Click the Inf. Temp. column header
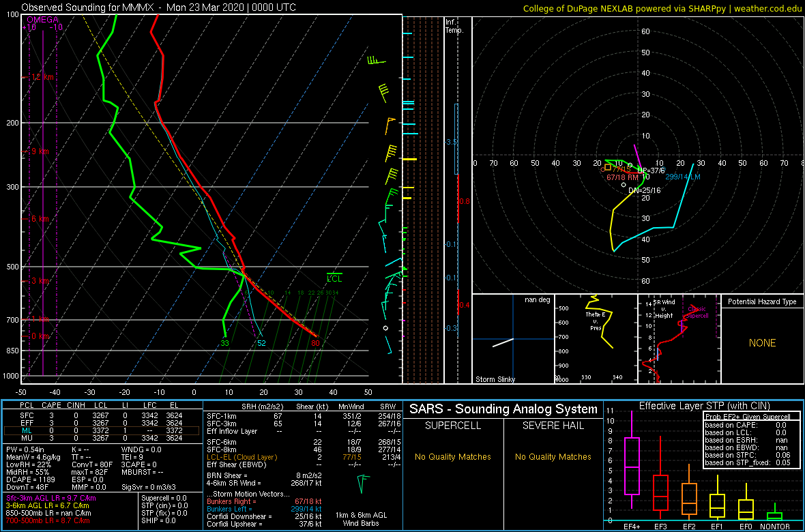805x532 pixels. point(455,26)
